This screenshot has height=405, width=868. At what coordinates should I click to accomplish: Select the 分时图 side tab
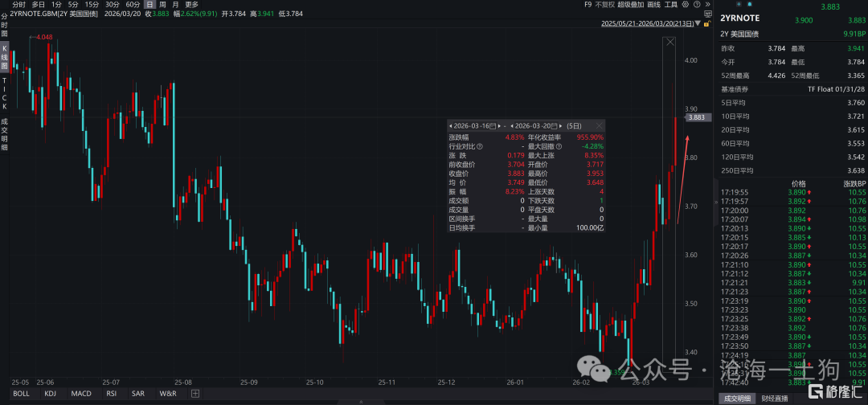(5, 26)
